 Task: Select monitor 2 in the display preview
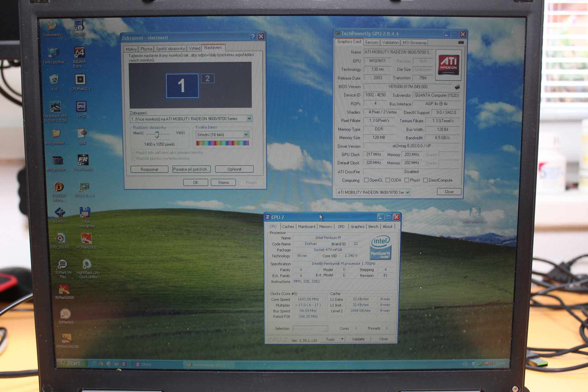point(208,79)
